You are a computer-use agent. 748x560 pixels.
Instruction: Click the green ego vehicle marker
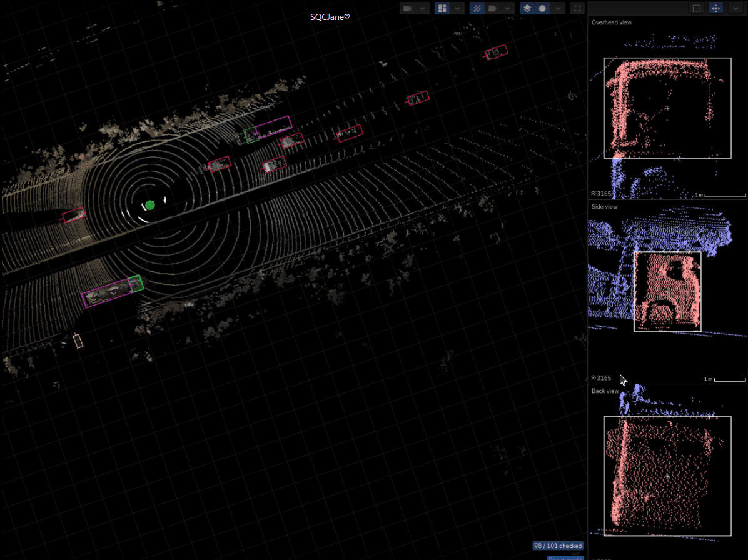point(150,205)
